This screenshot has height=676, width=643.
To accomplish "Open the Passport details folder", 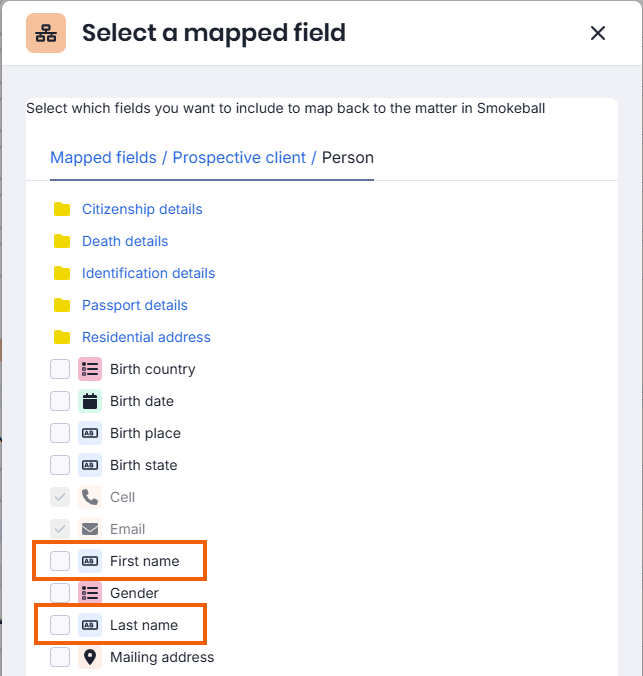I will [134, 305].
